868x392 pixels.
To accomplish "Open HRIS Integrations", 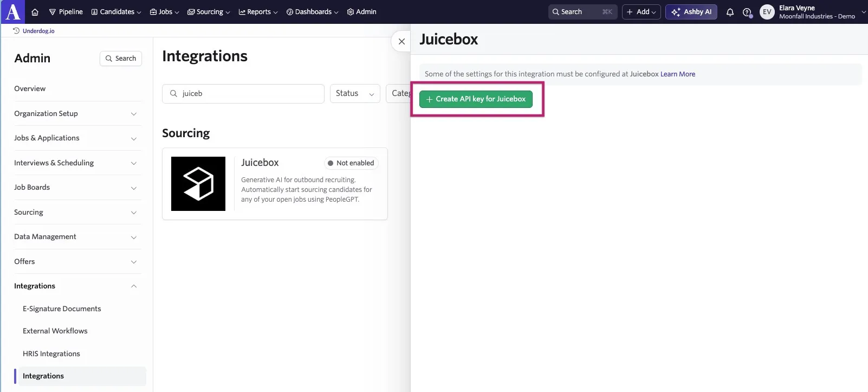I will [x=51, y=354].
